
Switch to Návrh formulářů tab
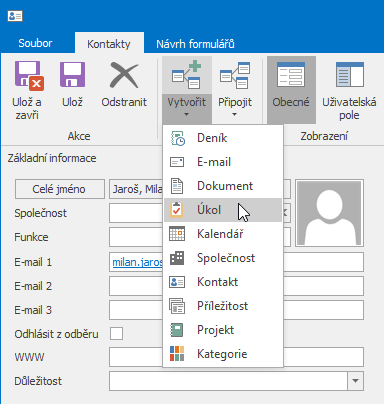pyautogui.click(x=195, y=44)
